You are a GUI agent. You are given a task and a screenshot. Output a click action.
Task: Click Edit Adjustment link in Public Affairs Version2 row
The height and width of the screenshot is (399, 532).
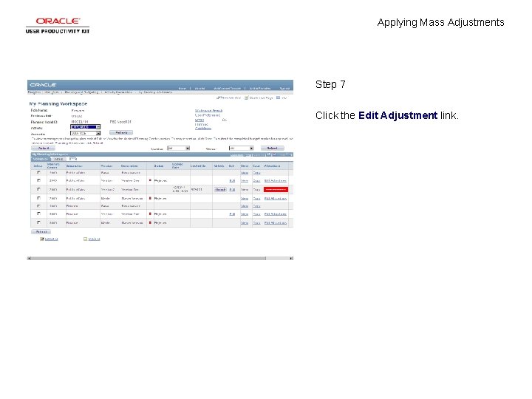point(276,189)
